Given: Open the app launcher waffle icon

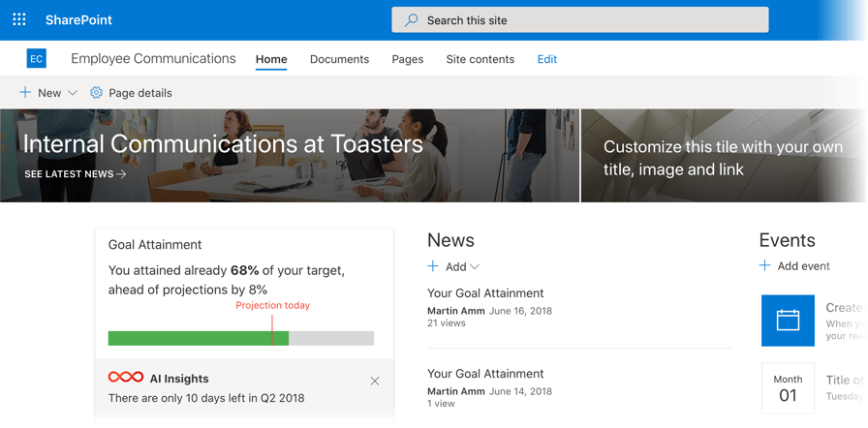Looking at the screenshot, I should [x=19, y=20].
